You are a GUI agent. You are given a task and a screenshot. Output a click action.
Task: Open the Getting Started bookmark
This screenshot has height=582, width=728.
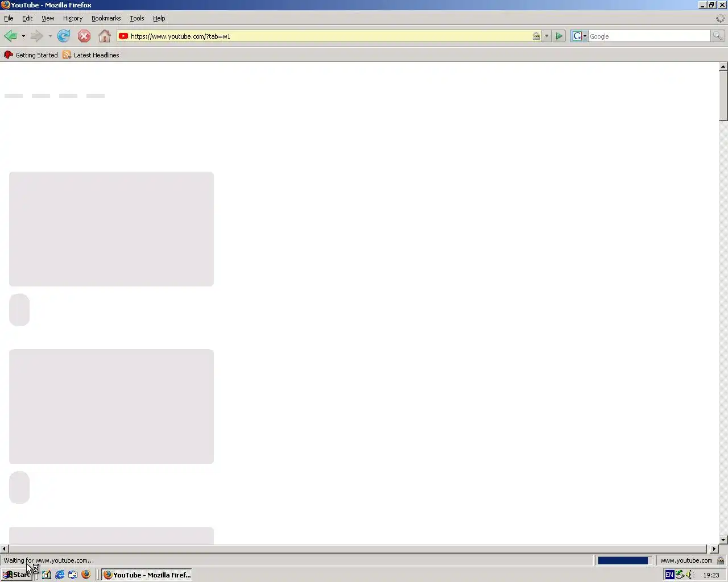pos(31,55)
